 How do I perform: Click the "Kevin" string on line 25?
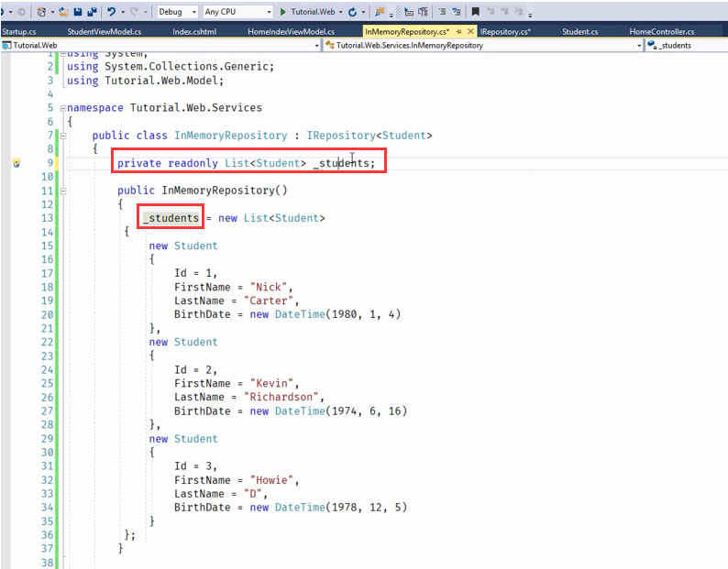267,383
